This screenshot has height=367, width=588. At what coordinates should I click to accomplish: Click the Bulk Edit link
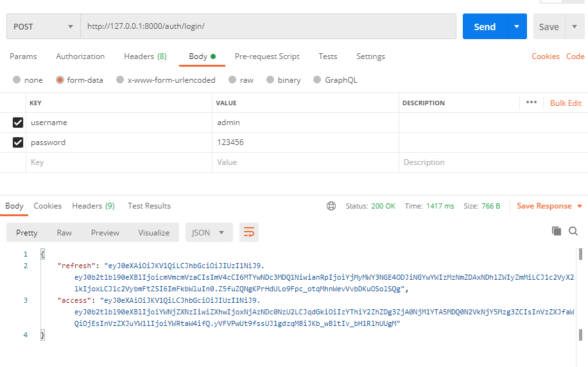click(566, 103)
